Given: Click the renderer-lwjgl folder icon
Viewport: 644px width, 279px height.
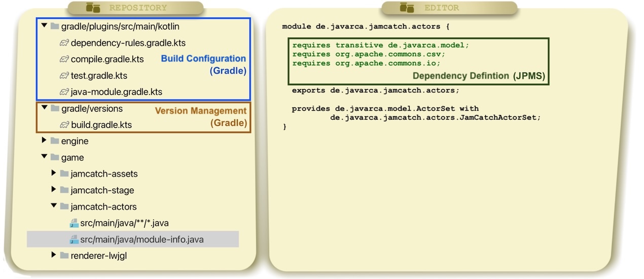Looking at the screenshot, I should point(64,256).
